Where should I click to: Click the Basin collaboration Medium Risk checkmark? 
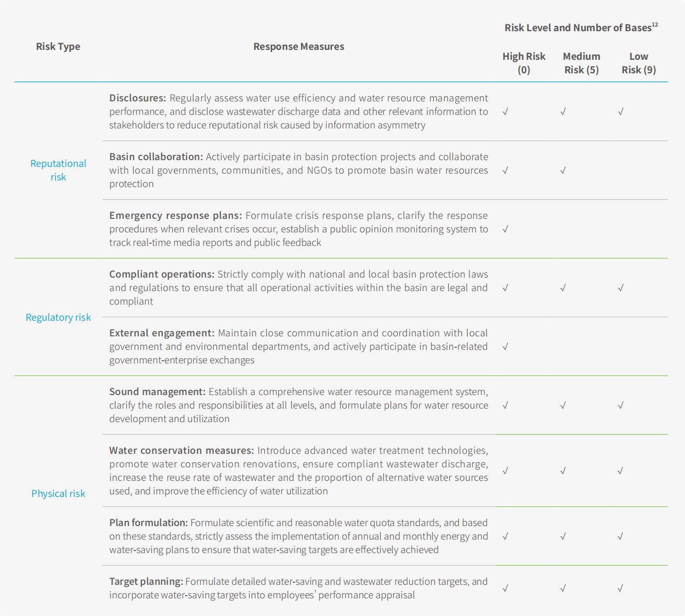coord(563,171)
